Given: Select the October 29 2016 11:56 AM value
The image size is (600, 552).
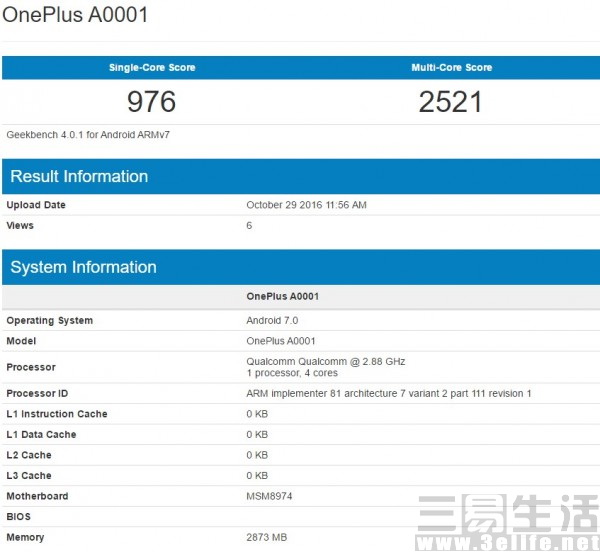Looking at the screenshot, I should coord(307,205).
